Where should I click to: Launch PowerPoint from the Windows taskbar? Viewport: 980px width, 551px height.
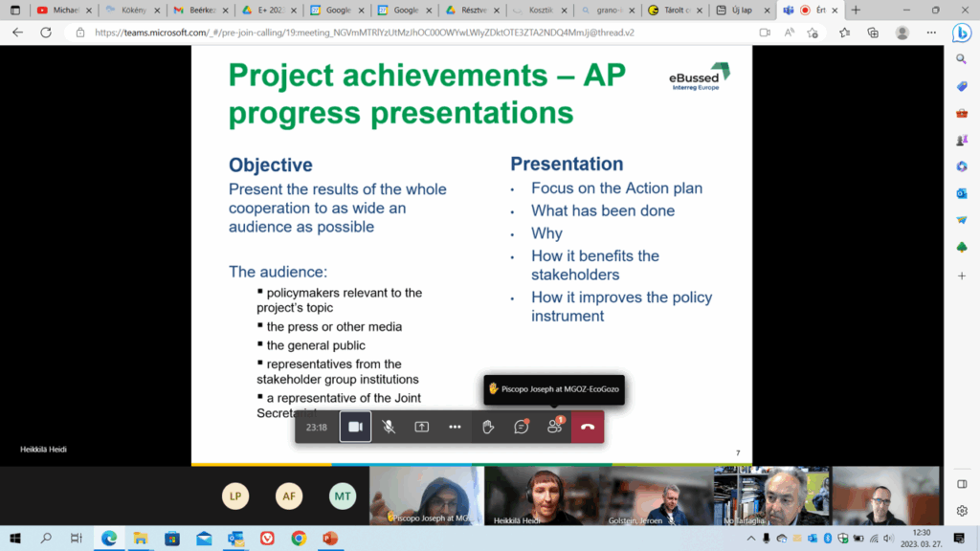330,539
